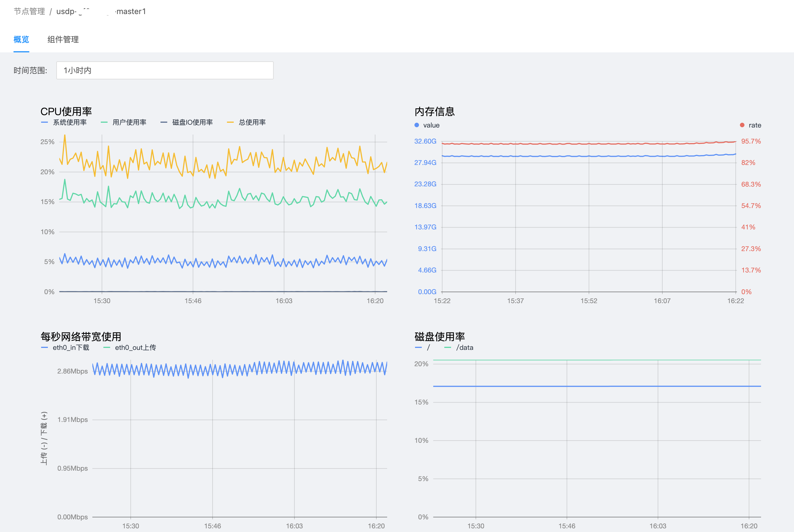Toggle / series in 磁盘使用率 legend
The image size is (794, 532).
tap(423, 348)
